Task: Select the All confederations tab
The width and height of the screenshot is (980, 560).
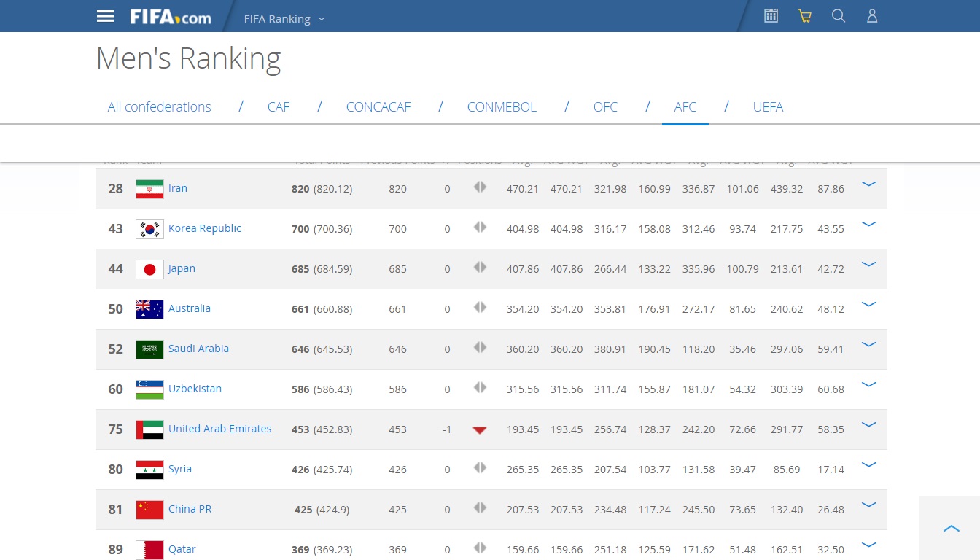Action: click(x=159, y=107)
